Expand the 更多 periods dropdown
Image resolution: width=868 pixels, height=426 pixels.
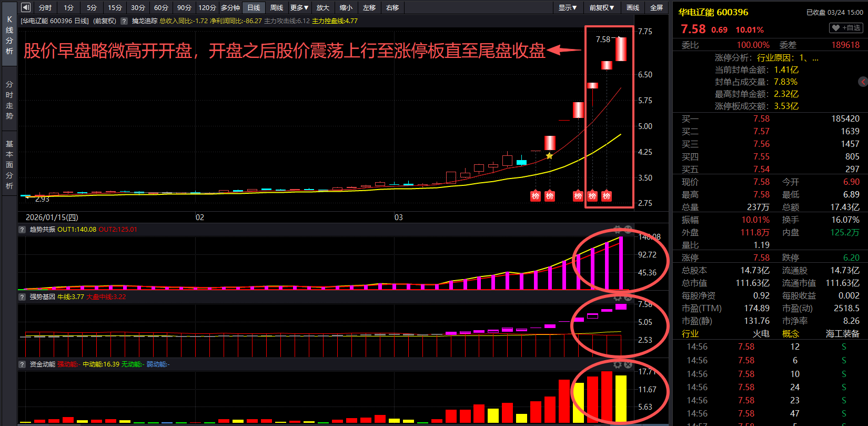(x=299, y=7)
